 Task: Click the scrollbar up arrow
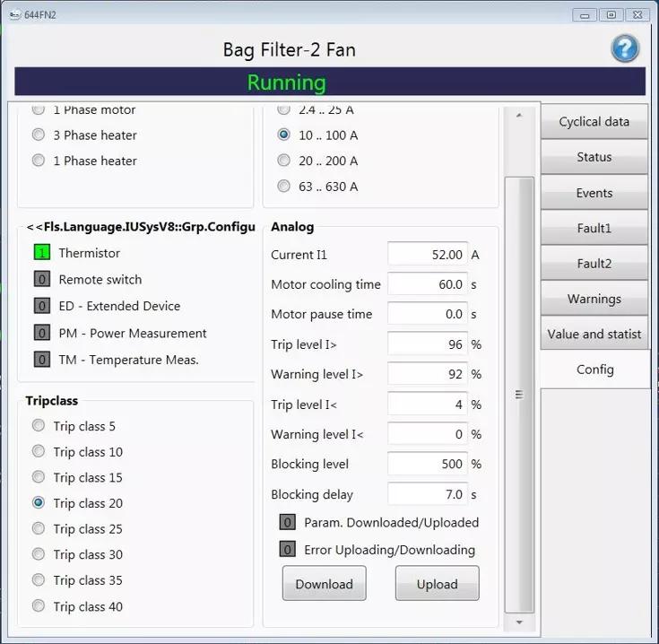[519, 115]
